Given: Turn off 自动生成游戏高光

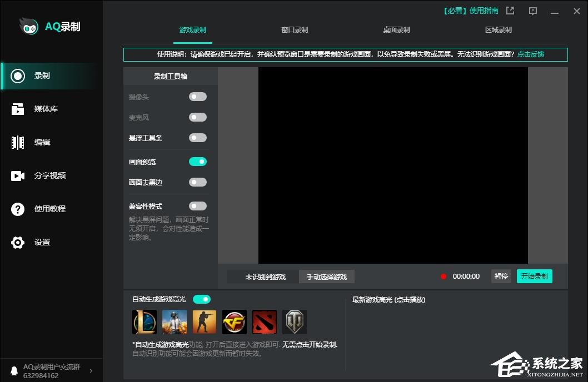Looking at the screenshot, I should (202, 299).
